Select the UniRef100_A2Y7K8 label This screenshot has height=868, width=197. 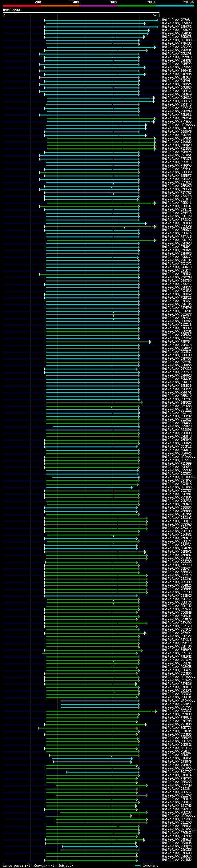tap(177, 108)
